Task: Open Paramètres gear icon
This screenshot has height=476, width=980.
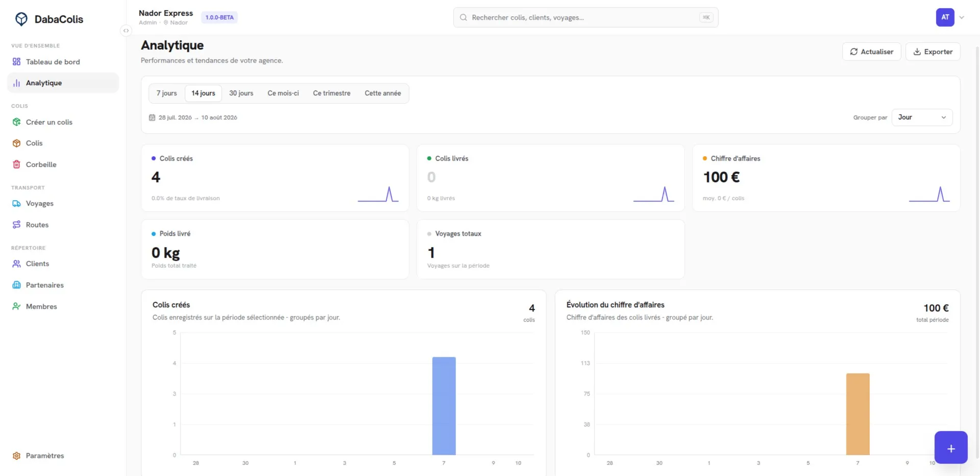Action: pyautogui.click(x=16, y=456)
